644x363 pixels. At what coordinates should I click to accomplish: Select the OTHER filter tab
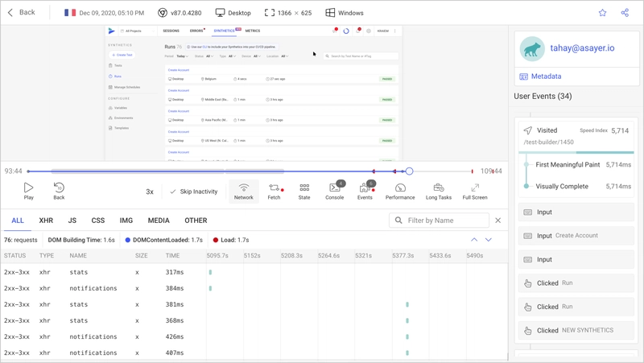pyautogui.click(x=196, y=221)
